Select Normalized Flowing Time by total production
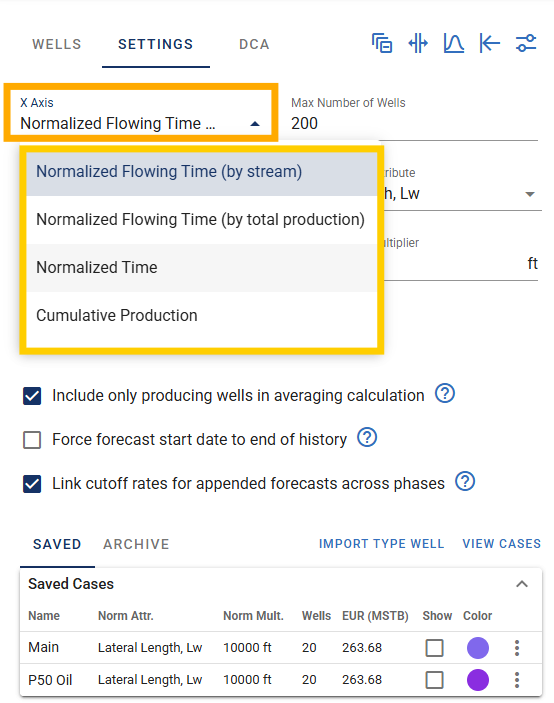Screen dimensions: 554x703 click(201, 220)
